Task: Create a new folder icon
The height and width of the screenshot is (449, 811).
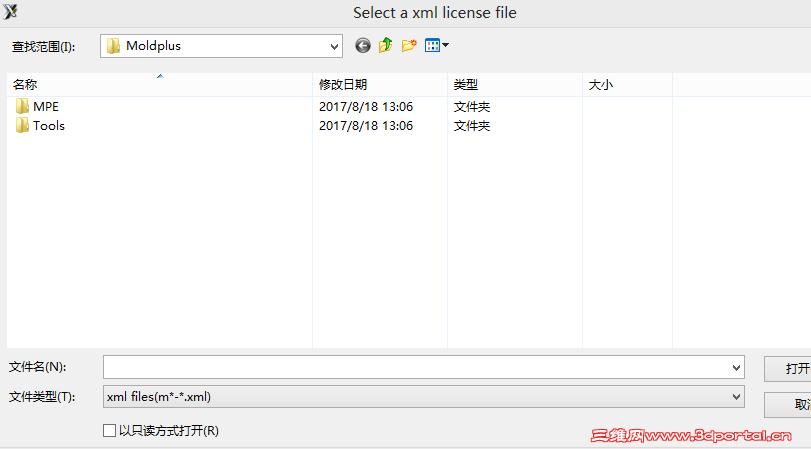Action: [409, 46]
